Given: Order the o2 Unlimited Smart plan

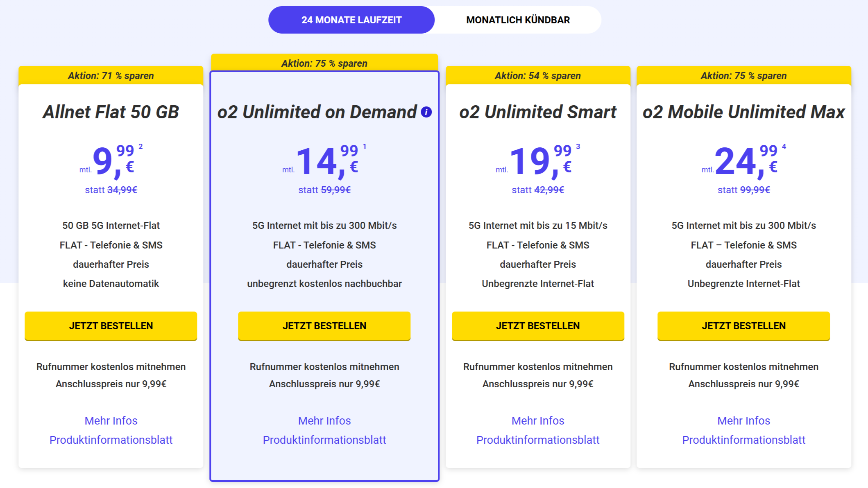Looking at the screenshot, I should pos(538,326).
